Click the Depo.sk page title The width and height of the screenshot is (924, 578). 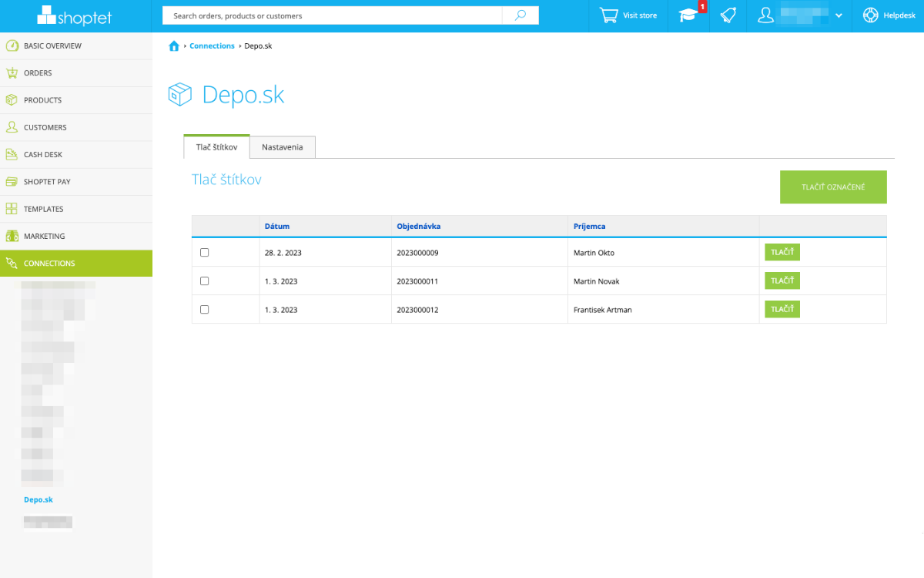243,95
